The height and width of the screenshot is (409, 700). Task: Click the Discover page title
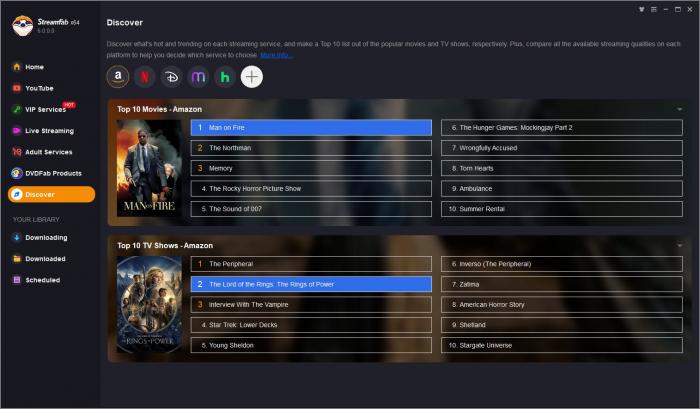tap(125, 22)
